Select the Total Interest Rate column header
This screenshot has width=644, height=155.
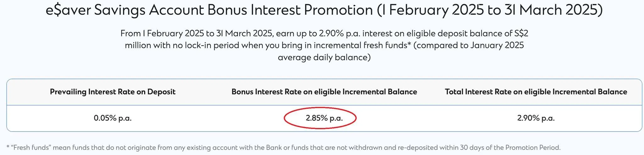(536, 92)
